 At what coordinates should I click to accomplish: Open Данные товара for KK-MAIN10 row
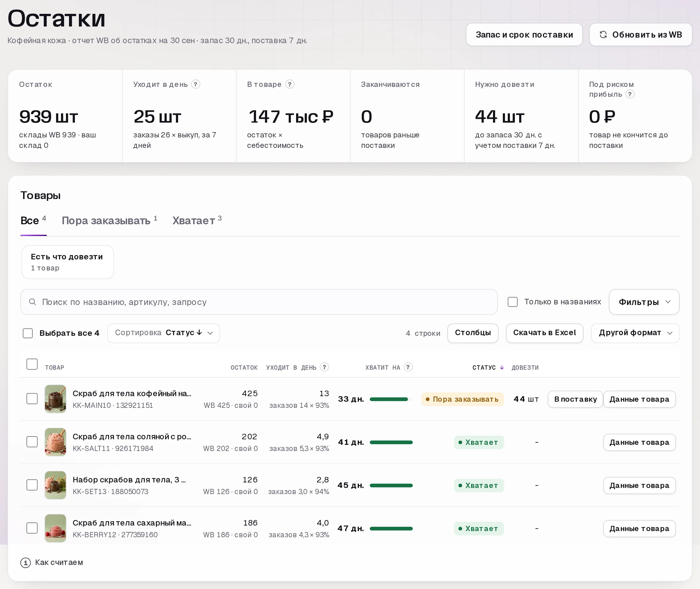click(639, 399)
